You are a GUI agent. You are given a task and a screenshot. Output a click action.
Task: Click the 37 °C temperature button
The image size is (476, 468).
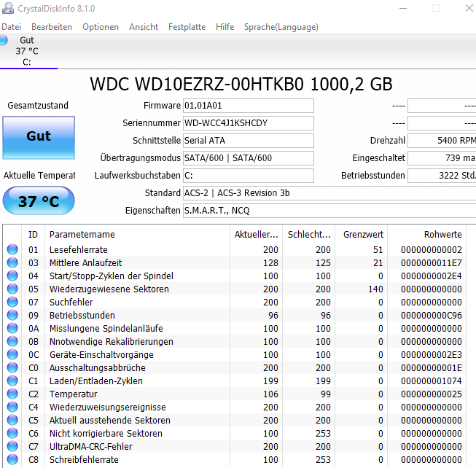tap(39, 201)
